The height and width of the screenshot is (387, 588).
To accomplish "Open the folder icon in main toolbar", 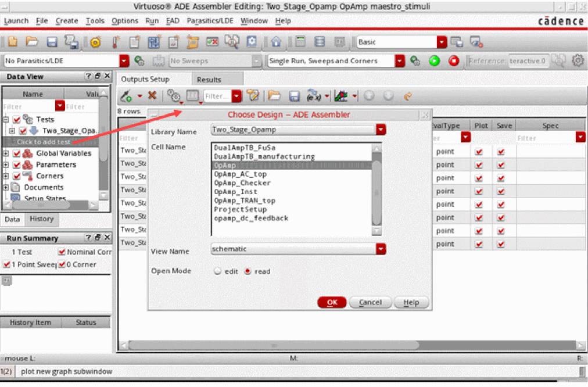I will pos(33,42).
